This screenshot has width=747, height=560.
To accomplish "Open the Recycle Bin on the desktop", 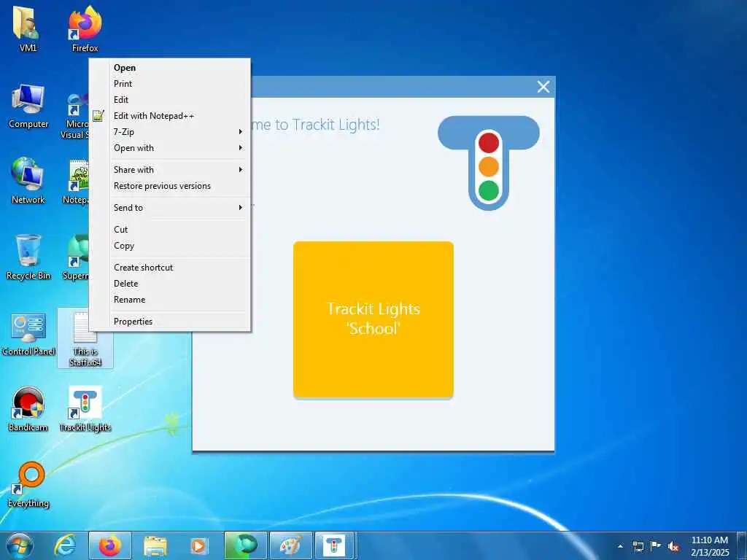I will pos(28,257).
